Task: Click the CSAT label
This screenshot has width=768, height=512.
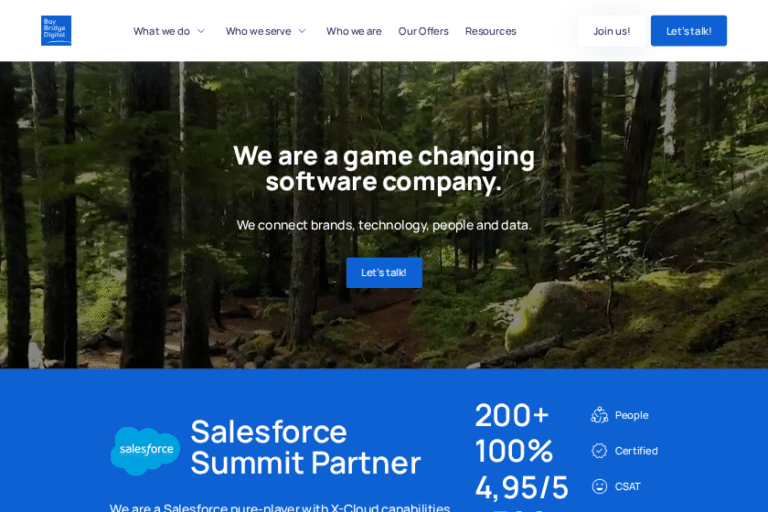Action: (x=627, y=487)
